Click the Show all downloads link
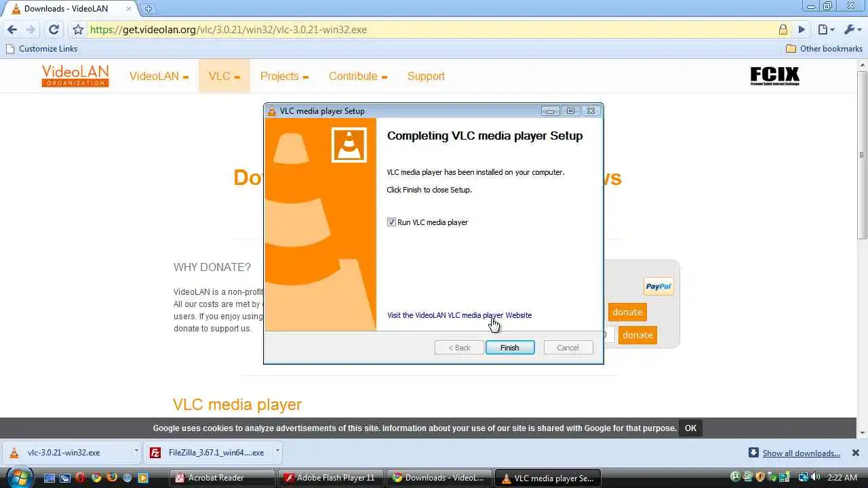The image size is (868, 488). coord(802,453)
